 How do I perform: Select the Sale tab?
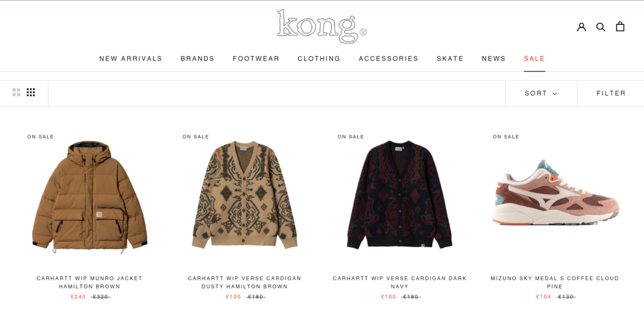click(x=534, y=59)
